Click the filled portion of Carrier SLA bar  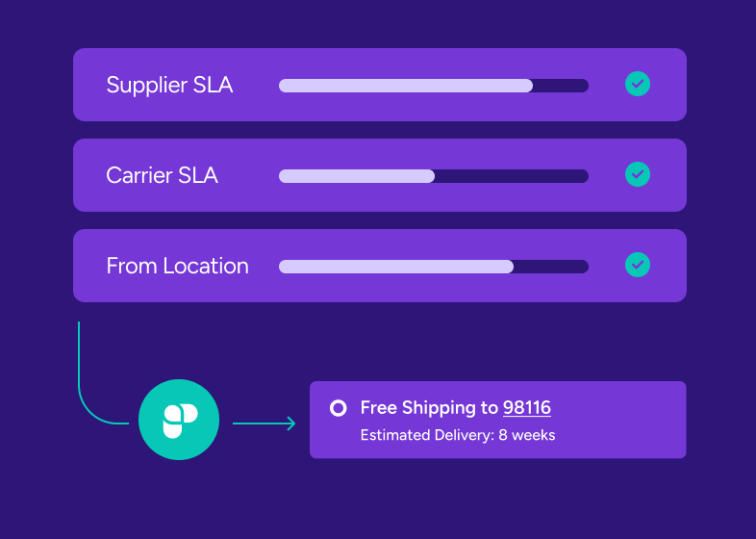tap(356, 176)
